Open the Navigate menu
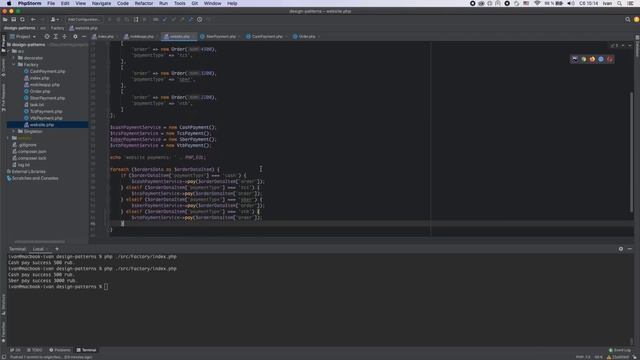The image size is (640, 360). 101,3
